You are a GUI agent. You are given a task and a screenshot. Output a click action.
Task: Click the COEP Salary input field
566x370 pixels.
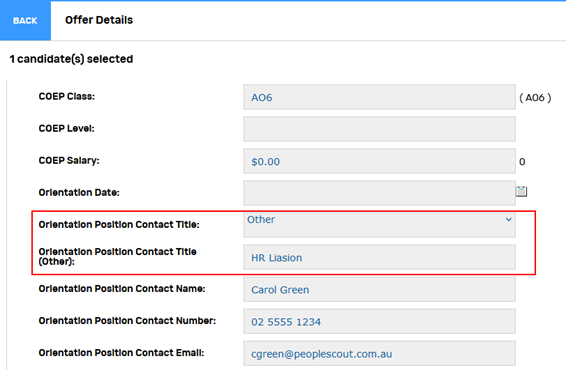[x=379, y=161]
